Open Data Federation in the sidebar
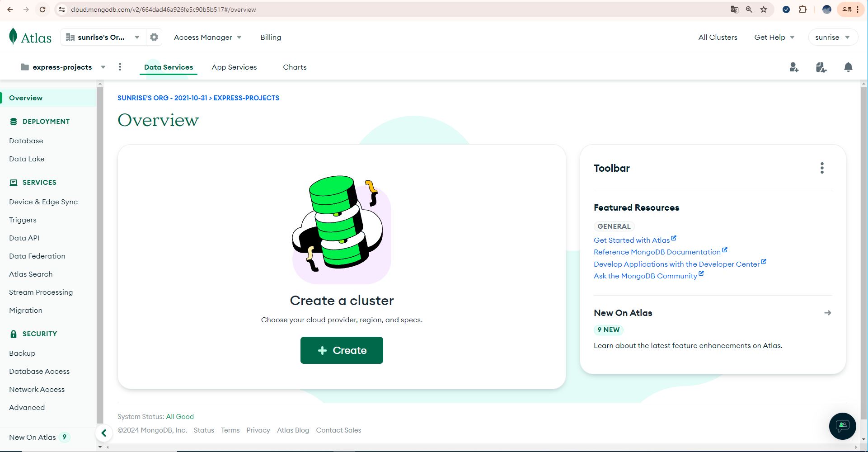Viewport: 868px width, 452px height. pos(37,256)
